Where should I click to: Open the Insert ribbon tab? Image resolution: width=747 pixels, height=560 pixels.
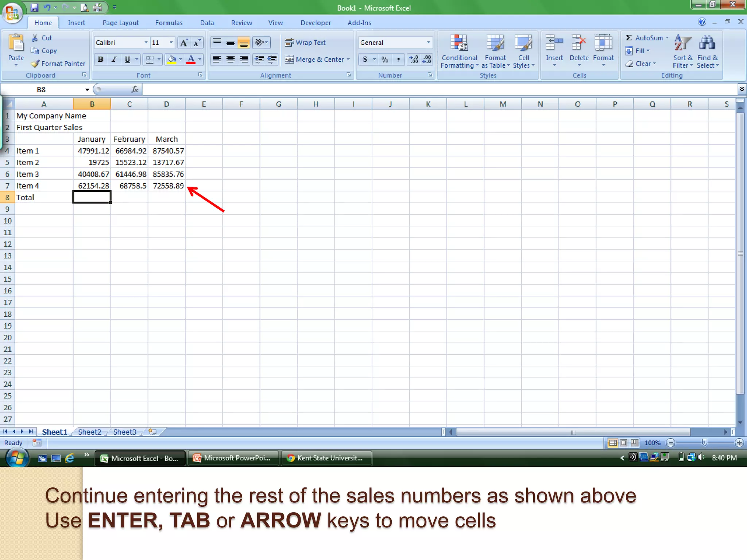(76, 23)
